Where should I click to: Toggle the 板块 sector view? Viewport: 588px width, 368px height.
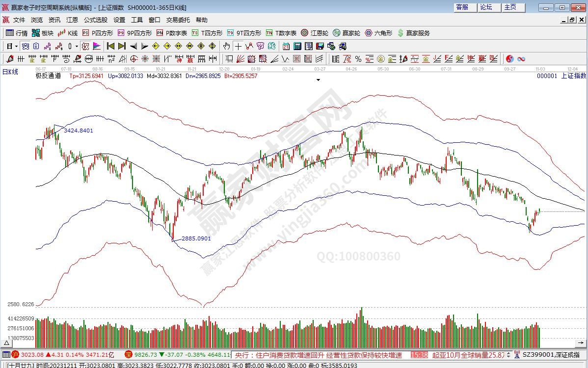click(x=42, y=33)
